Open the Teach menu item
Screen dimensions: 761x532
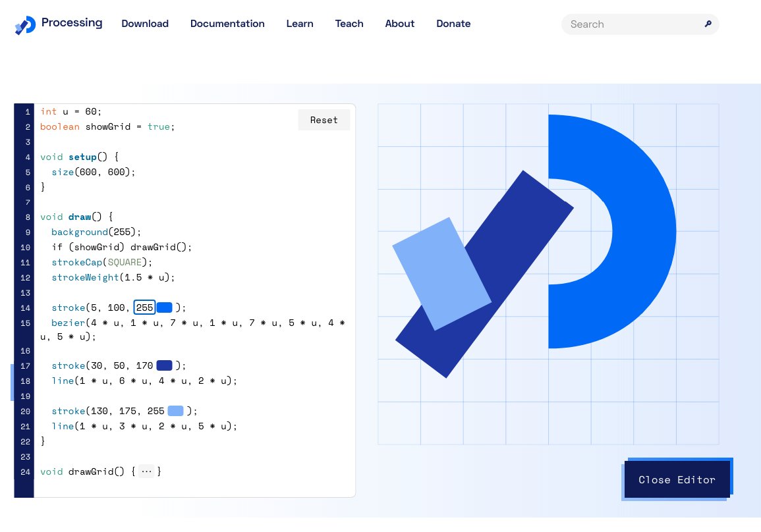pos(349,24)
